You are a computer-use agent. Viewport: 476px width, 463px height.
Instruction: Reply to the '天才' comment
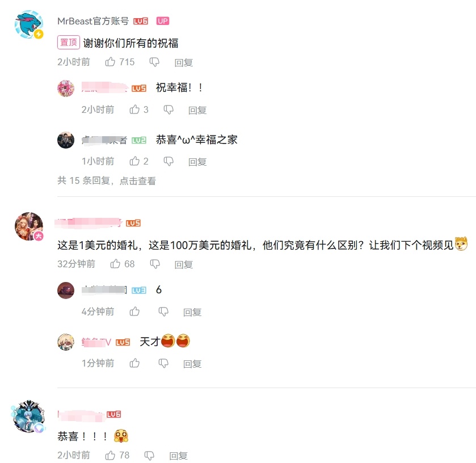(192, 363)
